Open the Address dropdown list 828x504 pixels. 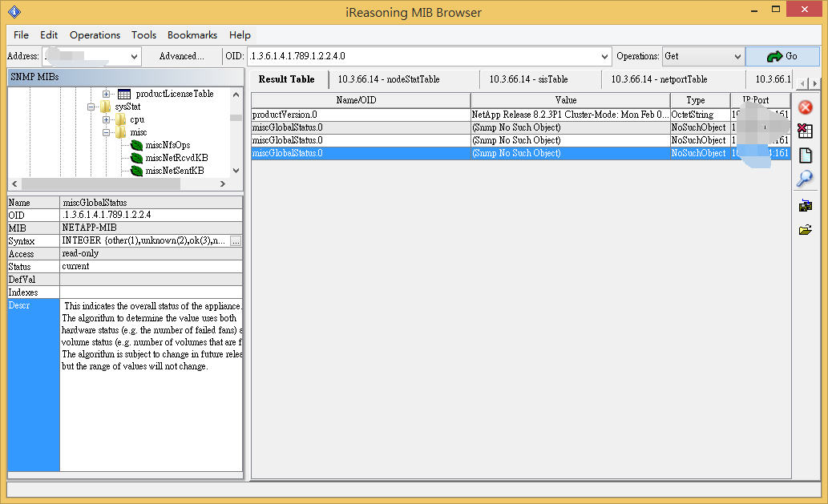pos(134,57)
